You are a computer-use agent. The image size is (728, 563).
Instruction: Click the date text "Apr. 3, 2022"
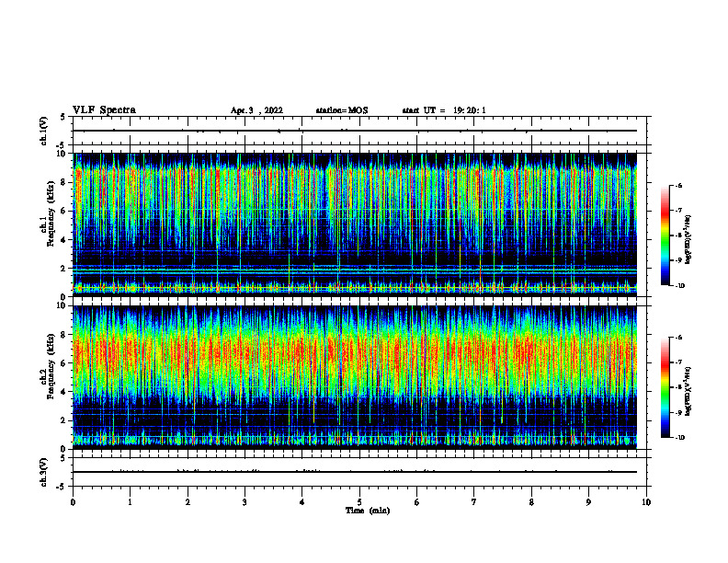tap(256, 110)
